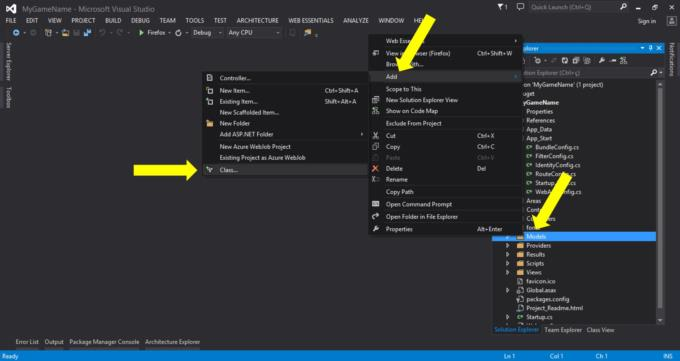
Task: Start debugging with the green play icon
Action: pyautogui.click(x=141, y=33)
